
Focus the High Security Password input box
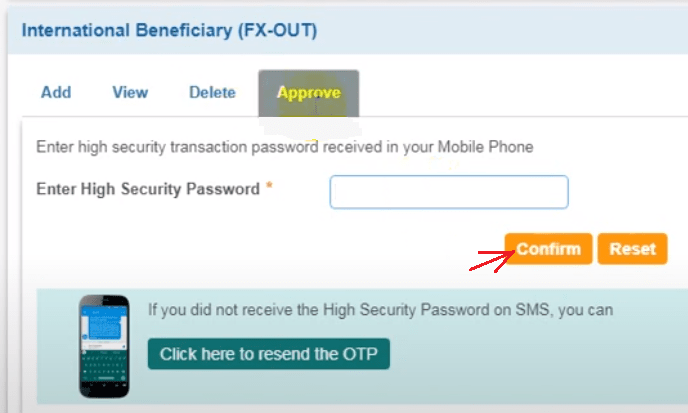pyautogui.click(x=449, y=192)
